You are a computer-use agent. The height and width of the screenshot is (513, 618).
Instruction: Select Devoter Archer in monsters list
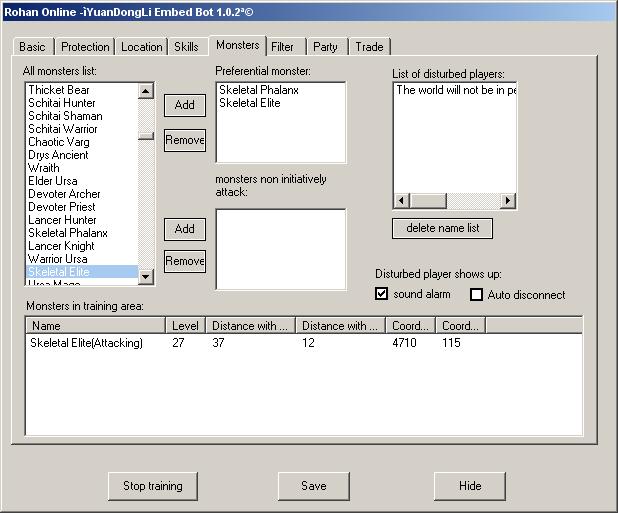click(x=82, y=194)
